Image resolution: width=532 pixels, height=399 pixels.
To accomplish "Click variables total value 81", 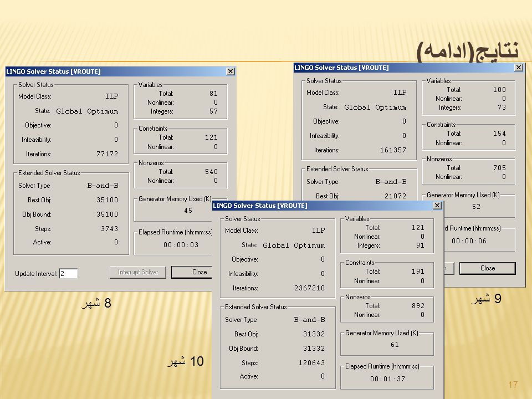I will (x=213, y=93).
